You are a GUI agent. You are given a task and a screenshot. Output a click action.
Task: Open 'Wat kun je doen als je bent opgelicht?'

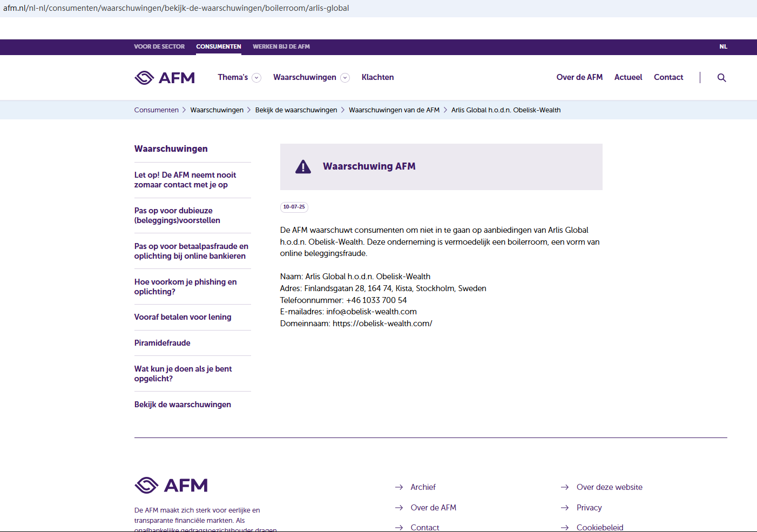183,374
